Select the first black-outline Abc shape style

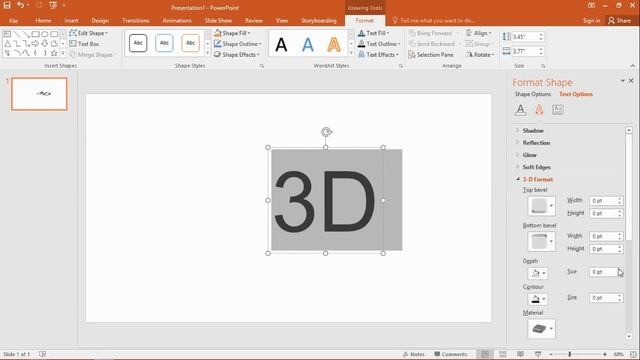pos(138,43)
